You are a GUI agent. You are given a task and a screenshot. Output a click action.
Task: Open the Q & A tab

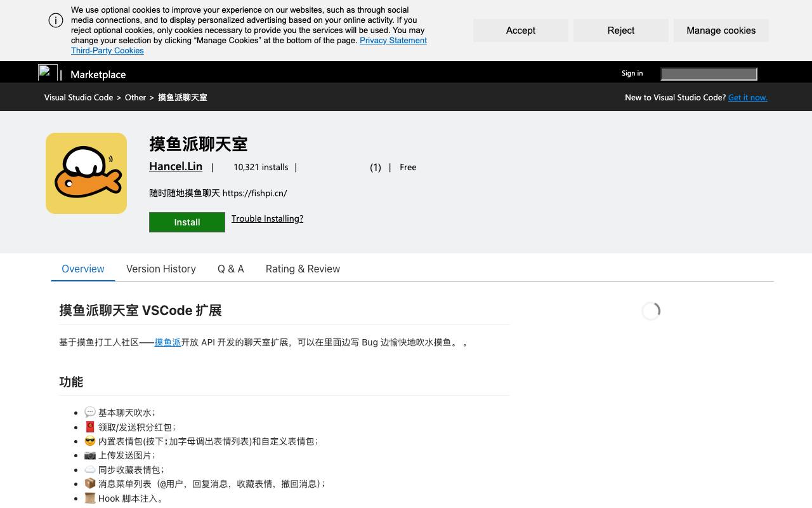pyautogui.click(x=231, y=269)
